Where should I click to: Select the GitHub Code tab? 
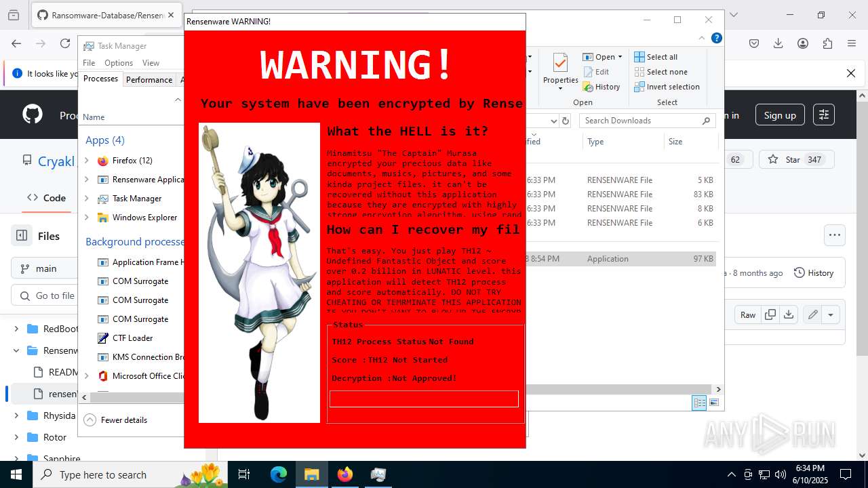[x=46, y=198]
